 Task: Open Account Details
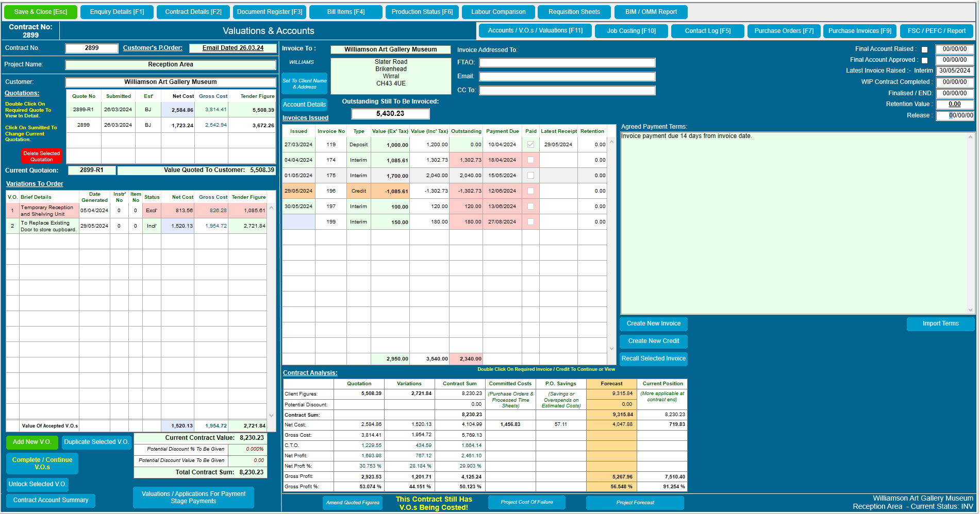click(x=304, y=105)
